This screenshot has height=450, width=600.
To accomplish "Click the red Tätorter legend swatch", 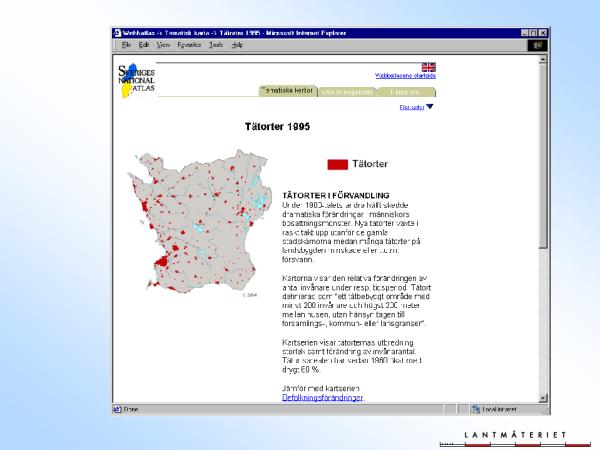I will pyautogui.click(x=337, y=163).
